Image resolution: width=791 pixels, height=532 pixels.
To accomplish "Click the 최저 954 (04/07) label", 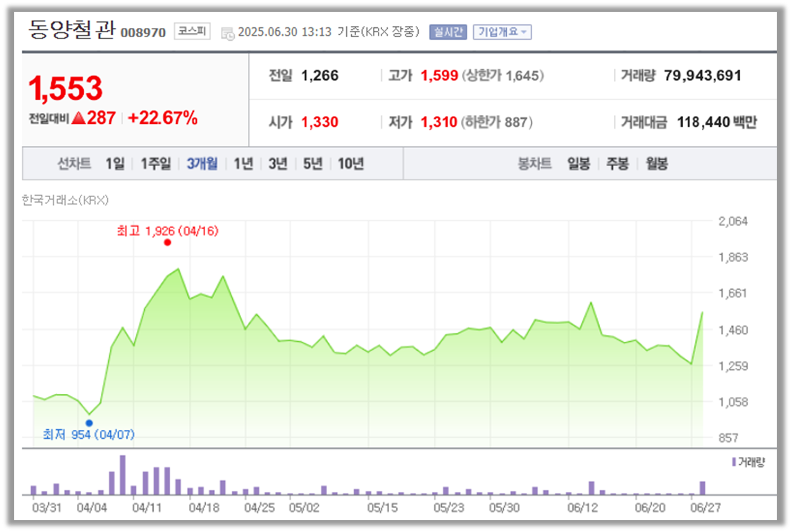I will pyautogui.click(x=89, y=435).
